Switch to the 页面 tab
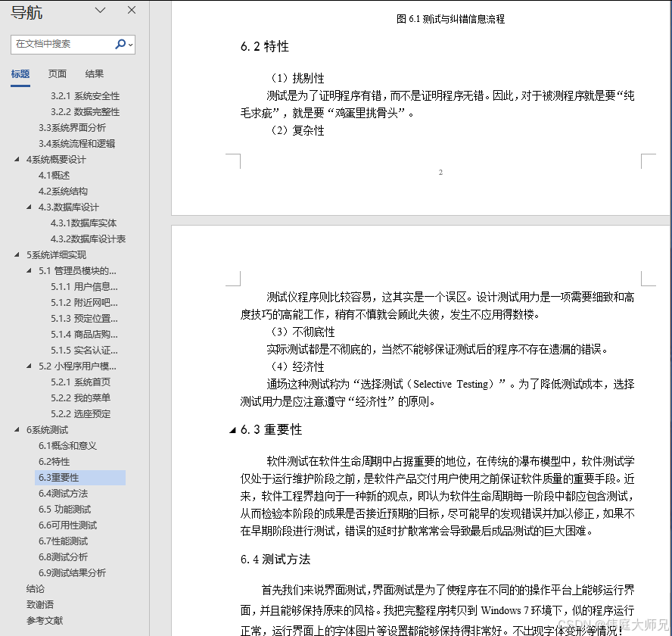The image size is (672, 636). coord(58,73)
